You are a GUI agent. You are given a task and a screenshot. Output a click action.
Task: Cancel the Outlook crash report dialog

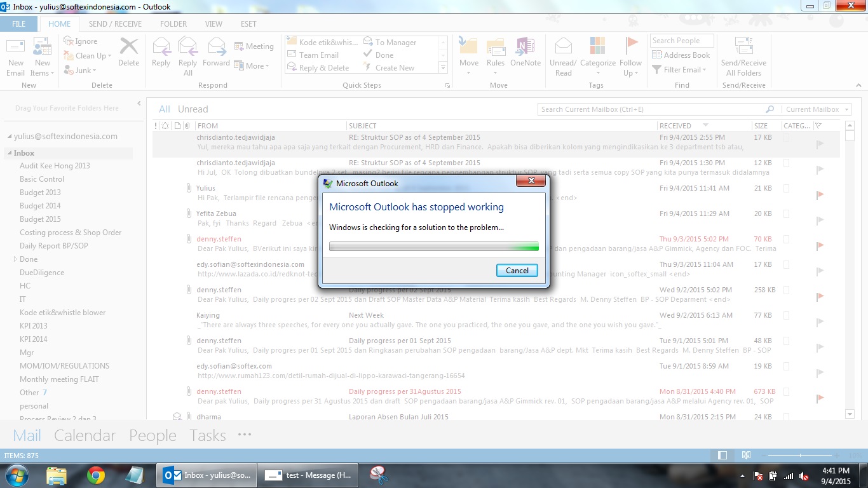(x=517, y=270)
